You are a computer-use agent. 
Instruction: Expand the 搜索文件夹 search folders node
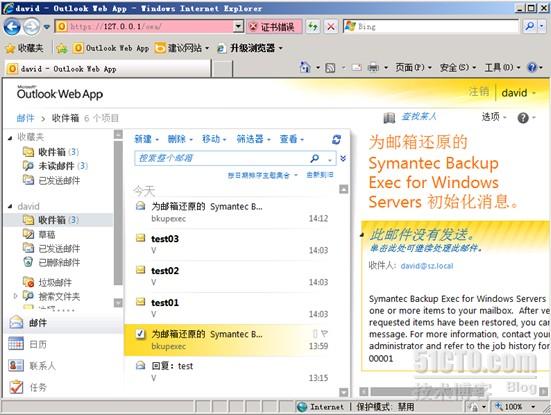tap(15, 296)
